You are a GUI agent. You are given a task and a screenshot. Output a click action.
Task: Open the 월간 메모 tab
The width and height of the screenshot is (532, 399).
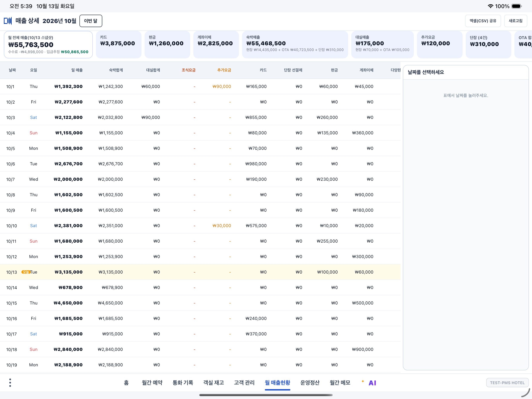tap(340, 383)
